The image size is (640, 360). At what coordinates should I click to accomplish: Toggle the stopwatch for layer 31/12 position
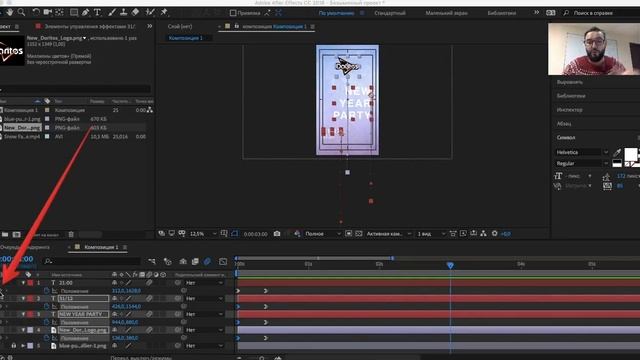pos(46,307)
